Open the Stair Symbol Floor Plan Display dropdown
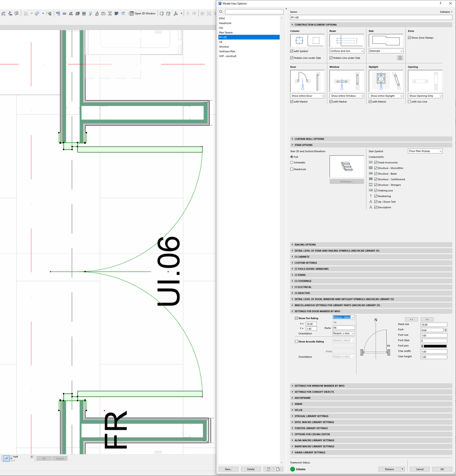 coord(425,151)
